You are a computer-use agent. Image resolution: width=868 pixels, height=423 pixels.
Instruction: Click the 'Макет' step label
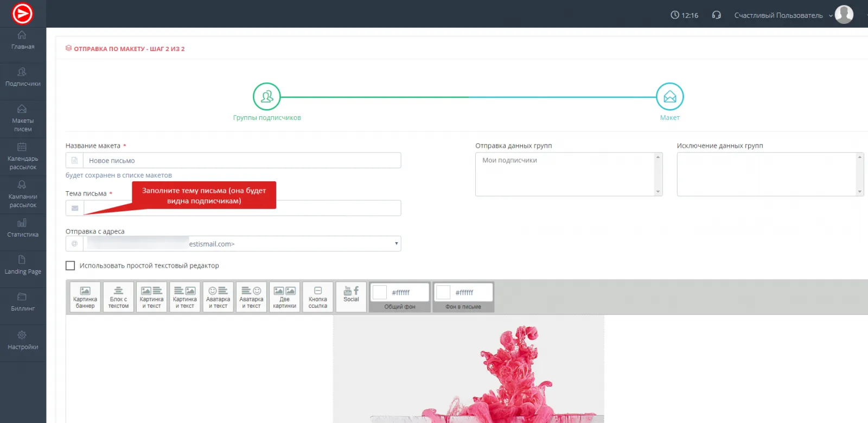(669, 118)
